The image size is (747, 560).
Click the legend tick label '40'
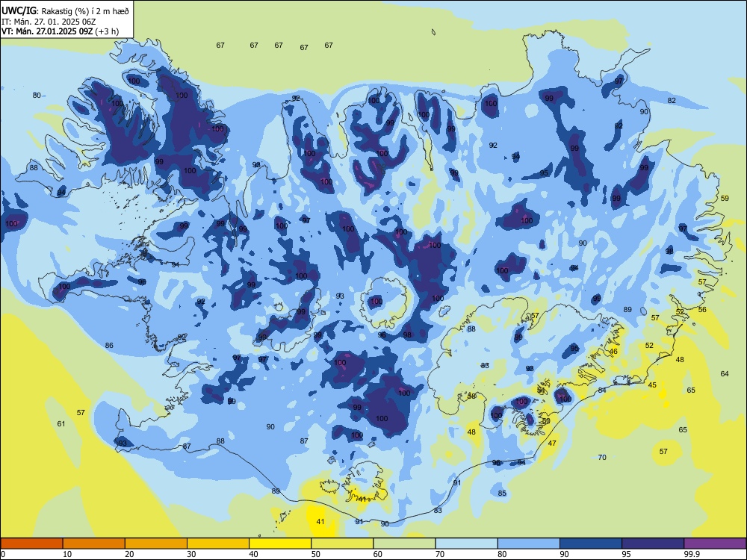point(253,554)
